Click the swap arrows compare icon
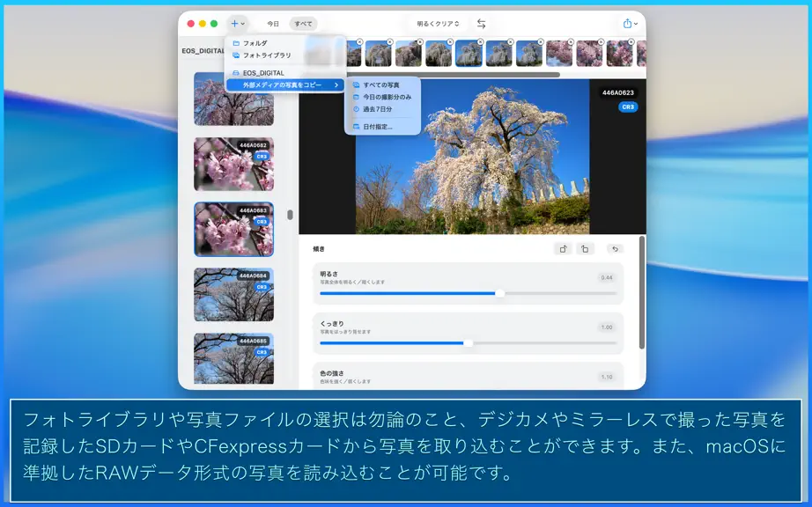 coord(481,24)
